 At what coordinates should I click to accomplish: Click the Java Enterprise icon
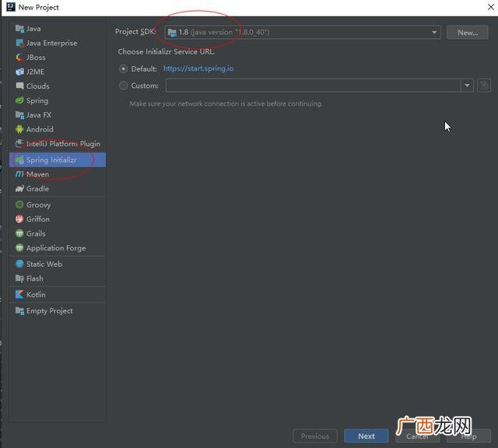19,43
